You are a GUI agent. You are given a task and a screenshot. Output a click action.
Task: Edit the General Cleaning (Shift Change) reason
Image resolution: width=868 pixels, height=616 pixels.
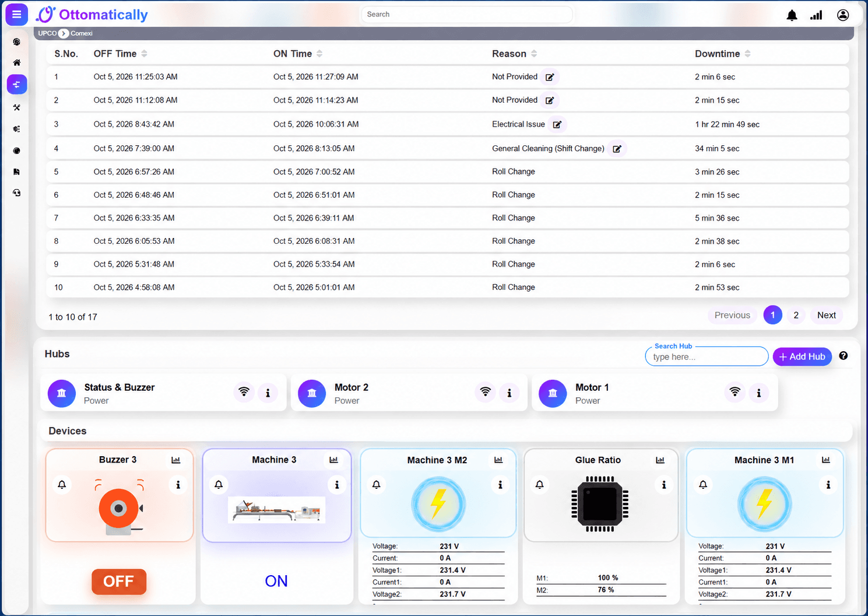(x=617, y=149)
